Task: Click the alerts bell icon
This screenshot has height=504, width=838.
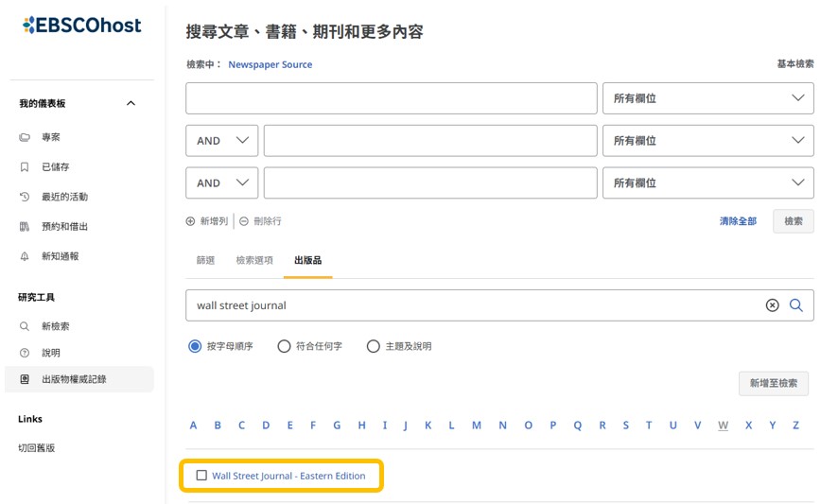Action: [25, 256]
